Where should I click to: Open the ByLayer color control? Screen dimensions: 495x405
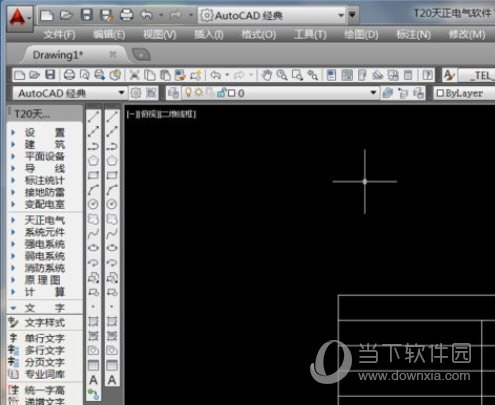point(464,93)
